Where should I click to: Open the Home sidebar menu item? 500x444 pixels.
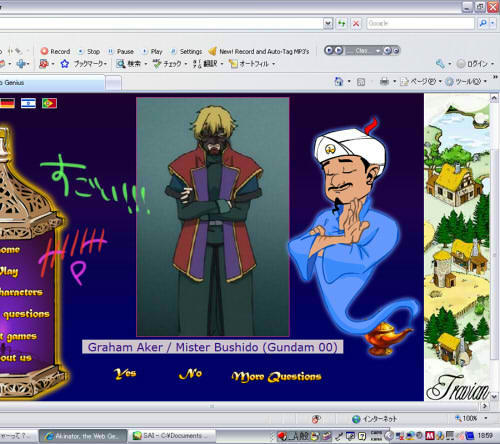point(10,249)
